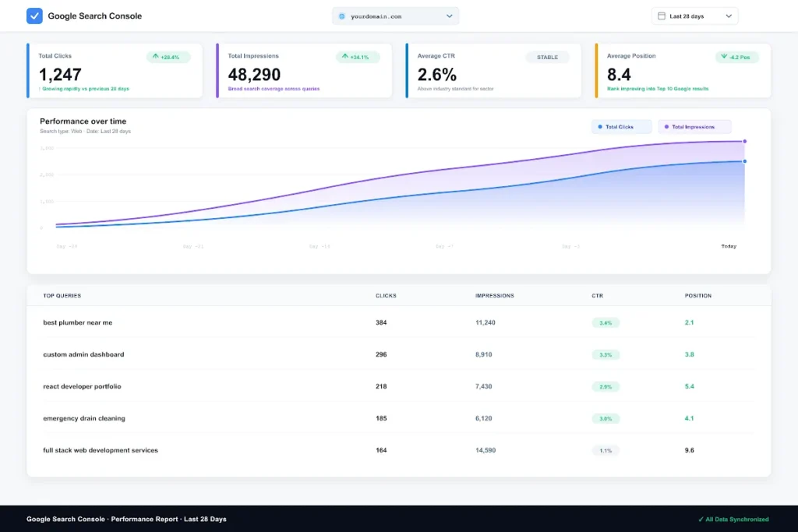Image resolution: width=798 pixels, height=532 pixels.
Task: Click the 5.4 position value
Action: pyautogui.click(x=689, y=386)
